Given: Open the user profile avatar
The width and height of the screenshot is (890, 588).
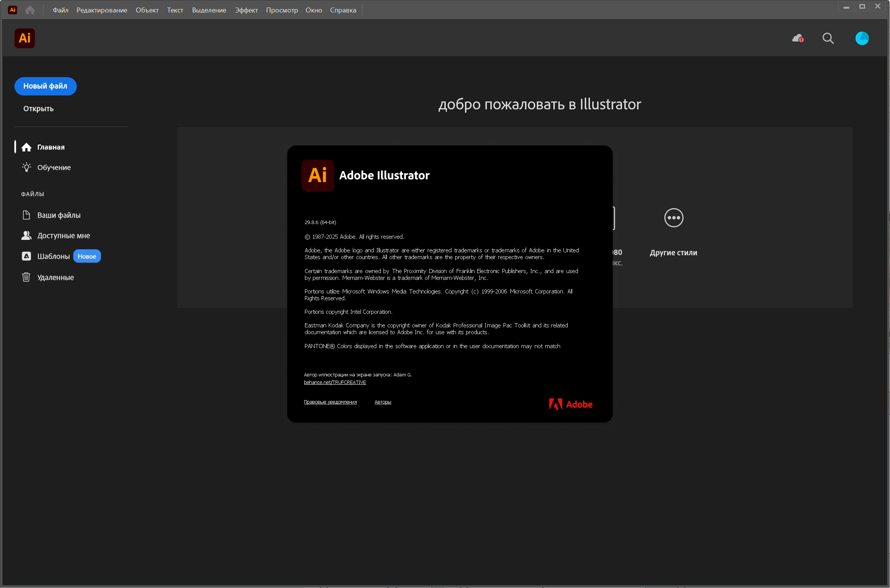Looking at the screenshot, I should click(862, 38).
